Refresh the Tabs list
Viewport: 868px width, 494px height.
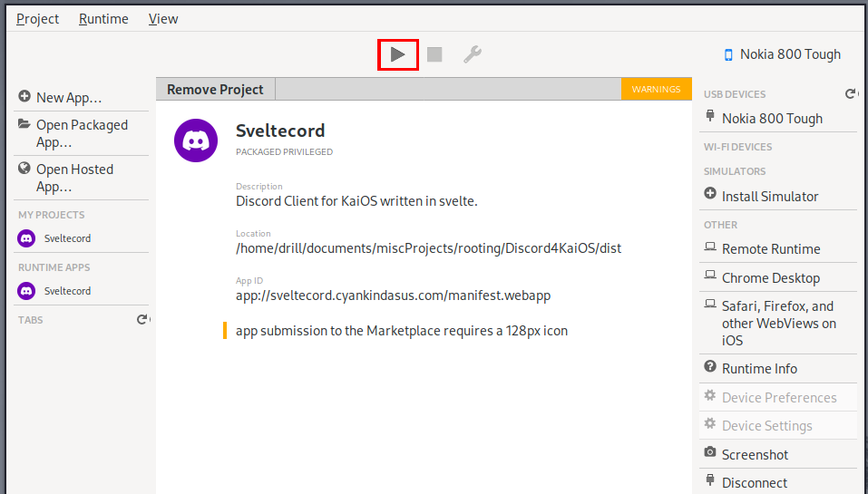click(x=142, y=319)
